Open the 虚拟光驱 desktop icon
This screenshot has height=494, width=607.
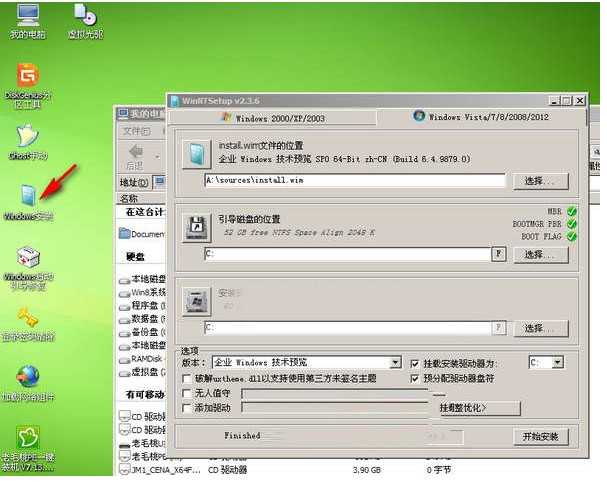(85, 21)
